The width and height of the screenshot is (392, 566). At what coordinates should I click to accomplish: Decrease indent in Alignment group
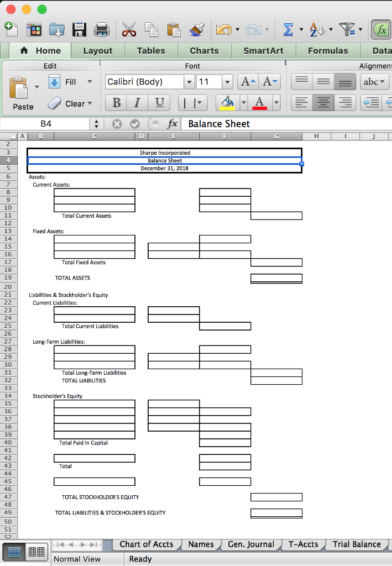click(x=371, y=103)
